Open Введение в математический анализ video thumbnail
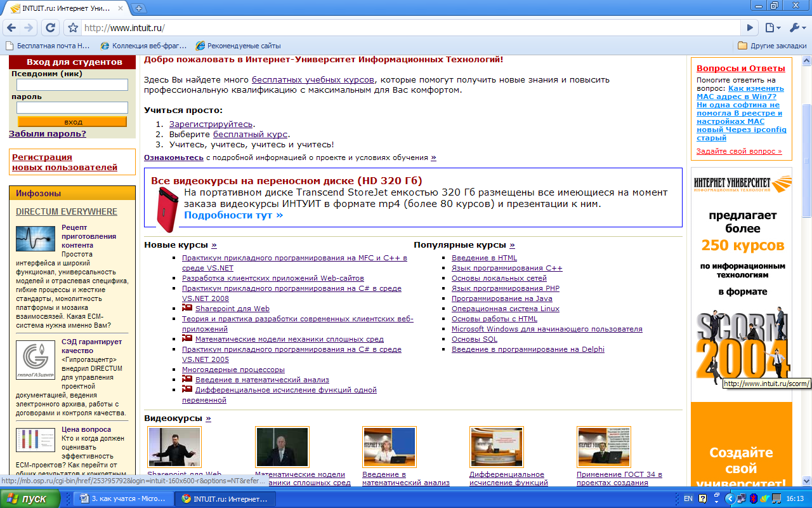This screenshot has width=812, height=508. [389, 447]
